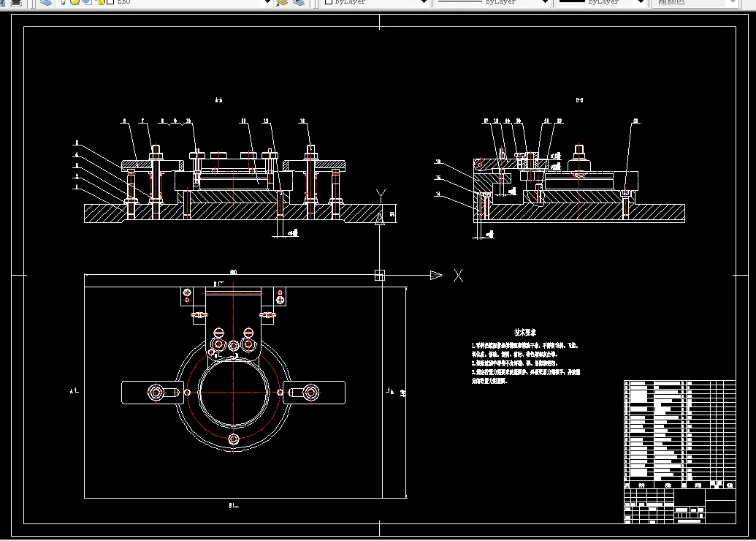Click the UCS origin square marker

coord(380,275)
